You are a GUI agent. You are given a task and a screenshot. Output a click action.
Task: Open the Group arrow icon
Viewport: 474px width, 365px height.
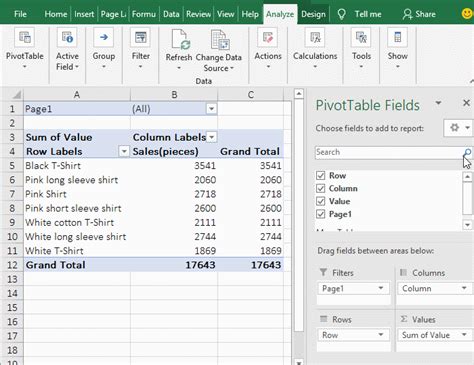point(104,38)
